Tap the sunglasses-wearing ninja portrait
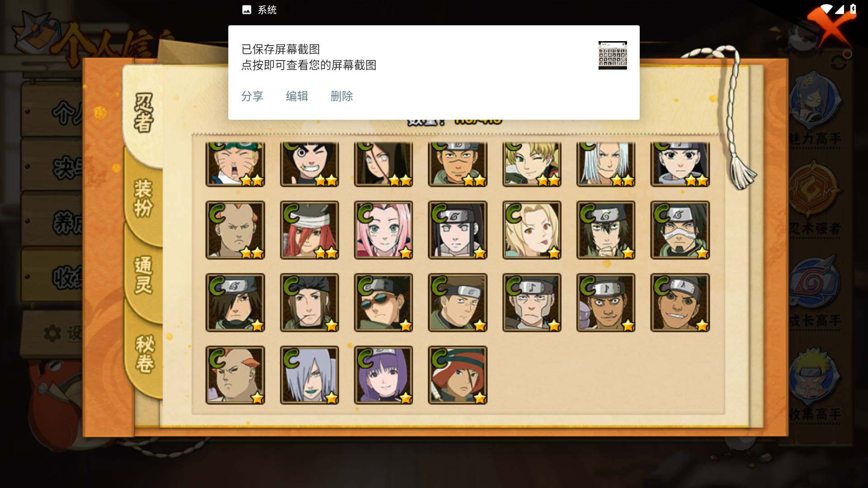Screen dimensions: 868x488 point(383,302)
